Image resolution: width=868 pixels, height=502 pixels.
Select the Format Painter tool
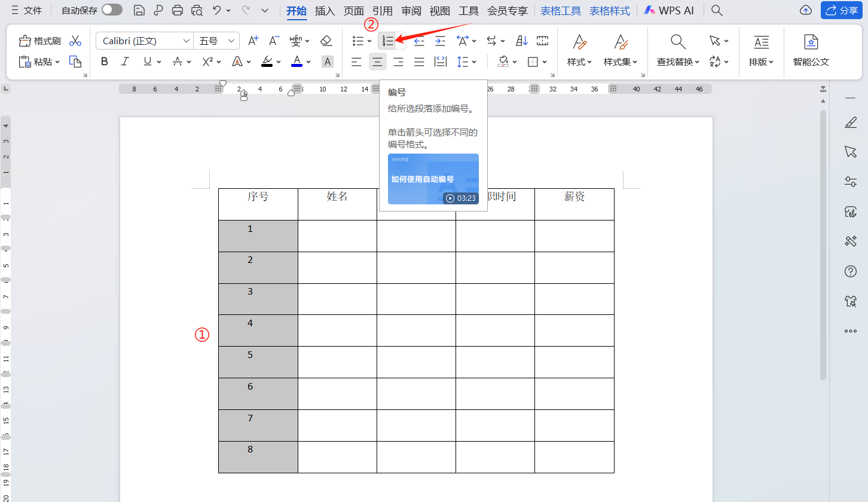point(39,40)
